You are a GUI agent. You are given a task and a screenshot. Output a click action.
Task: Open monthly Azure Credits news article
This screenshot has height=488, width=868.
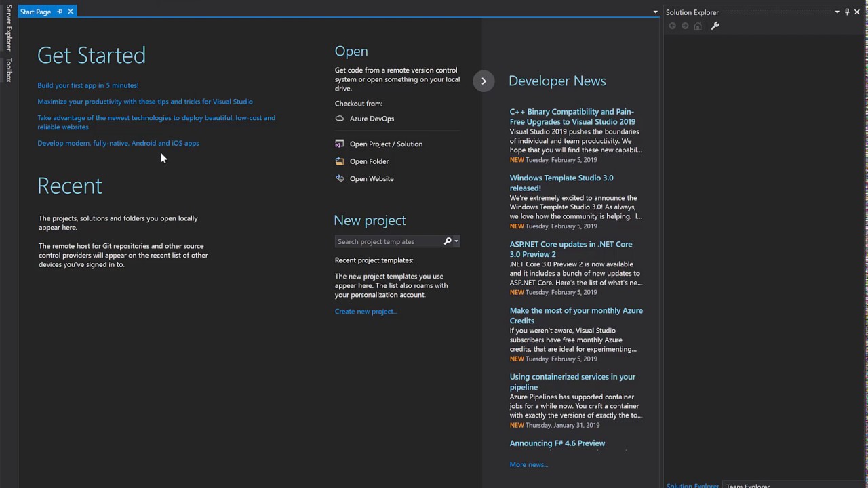tap(576, 316)
